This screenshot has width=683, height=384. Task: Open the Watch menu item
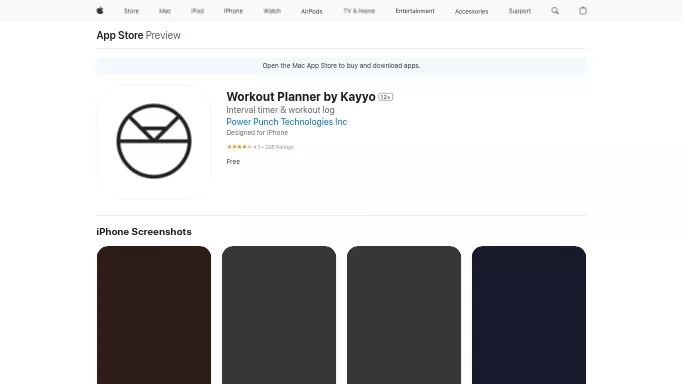(x=272, y=11)
